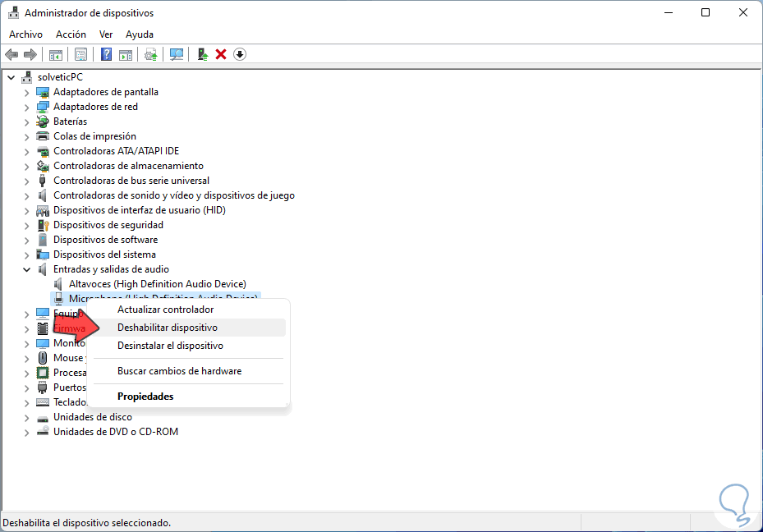This screenshot has width=763, height=532.
Task: Select the Mouse category icon
Action: coord(43,358)
